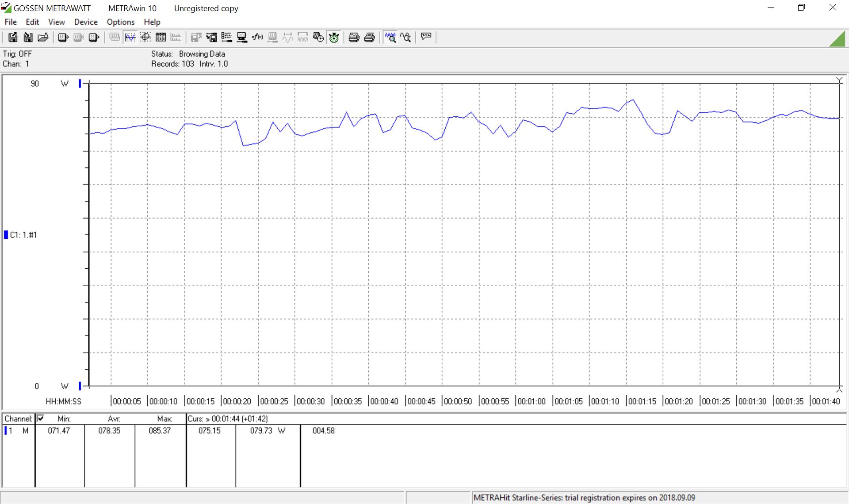Select the Y-t graph view icon
The image size is (849, 504).
pos(130,38)
